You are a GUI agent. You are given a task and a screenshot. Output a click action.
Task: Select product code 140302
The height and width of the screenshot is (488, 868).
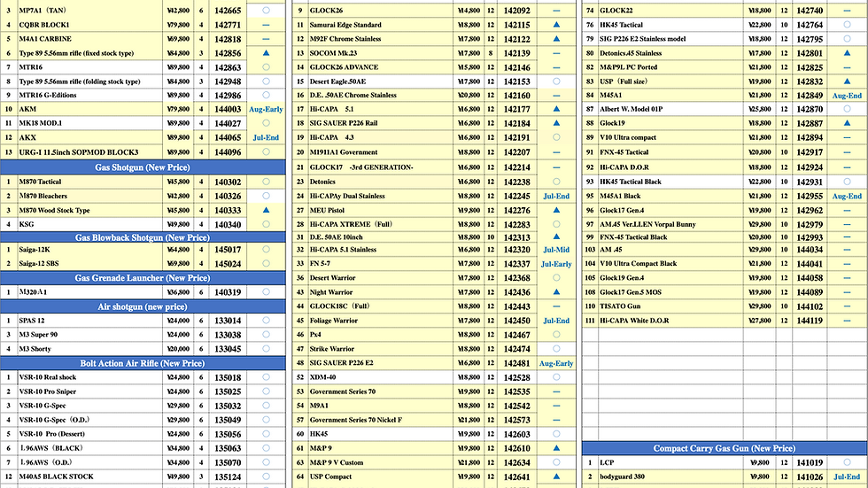coord(229,182)
